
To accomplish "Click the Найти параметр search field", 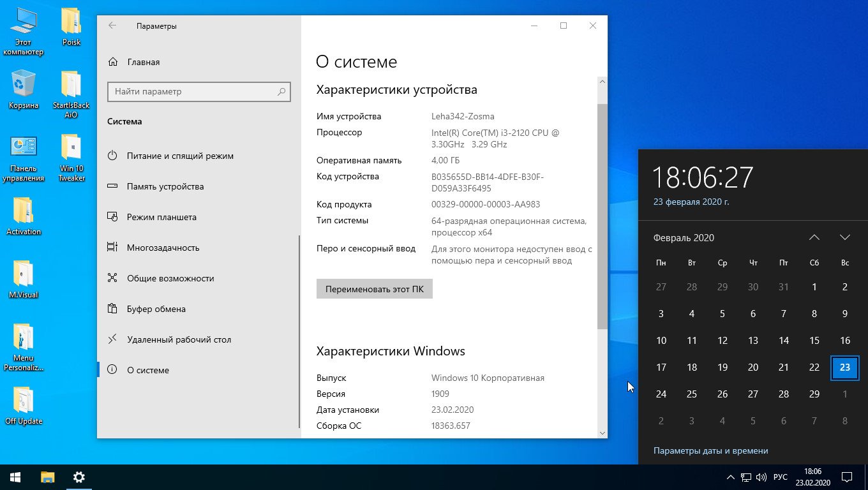I will pyautogui.click(x=198, y=91).
